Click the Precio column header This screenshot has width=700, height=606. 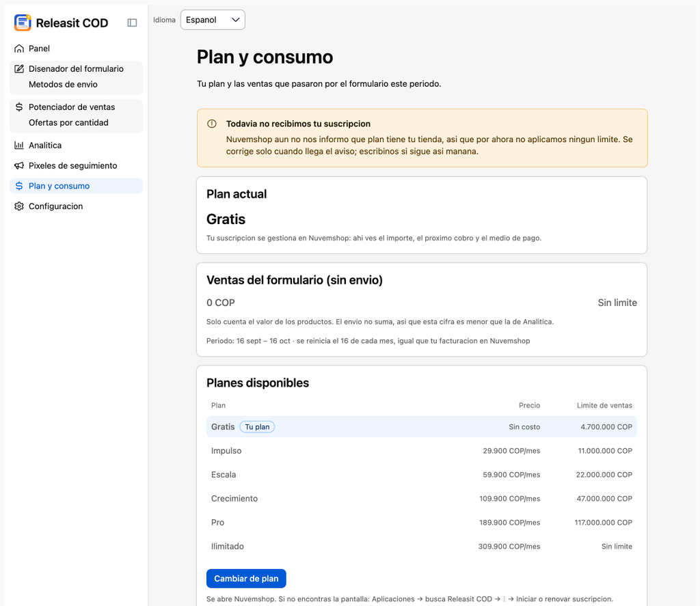click(530, 406)
